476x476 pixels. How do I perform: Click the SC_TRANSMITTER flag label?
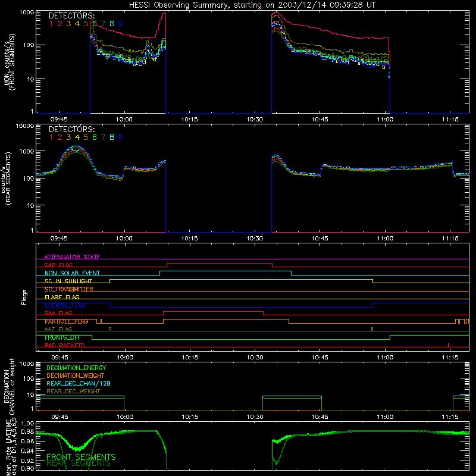point(69,289)
